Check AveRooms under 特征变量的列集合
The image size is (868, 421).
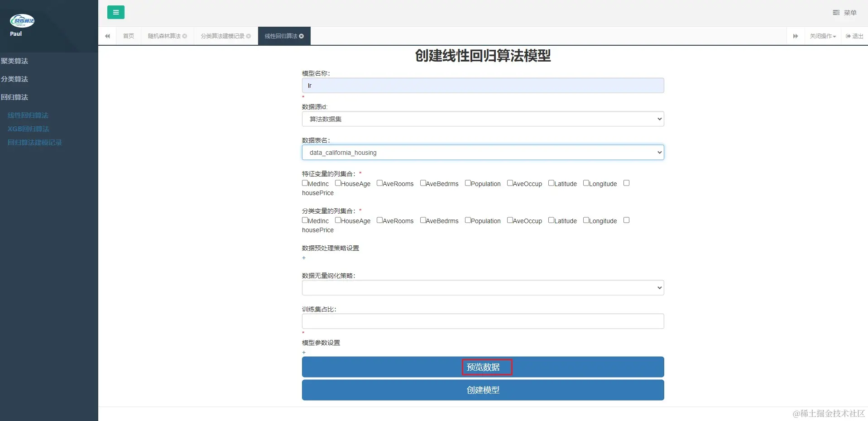(379, 183)
